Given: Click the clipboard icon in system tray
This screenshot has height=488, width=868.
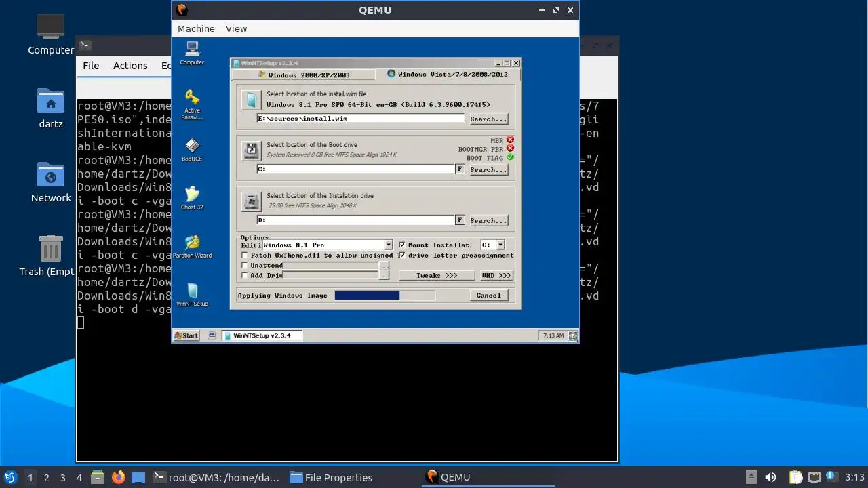Looking at the screenshot, I should click(x=795, y=477).
